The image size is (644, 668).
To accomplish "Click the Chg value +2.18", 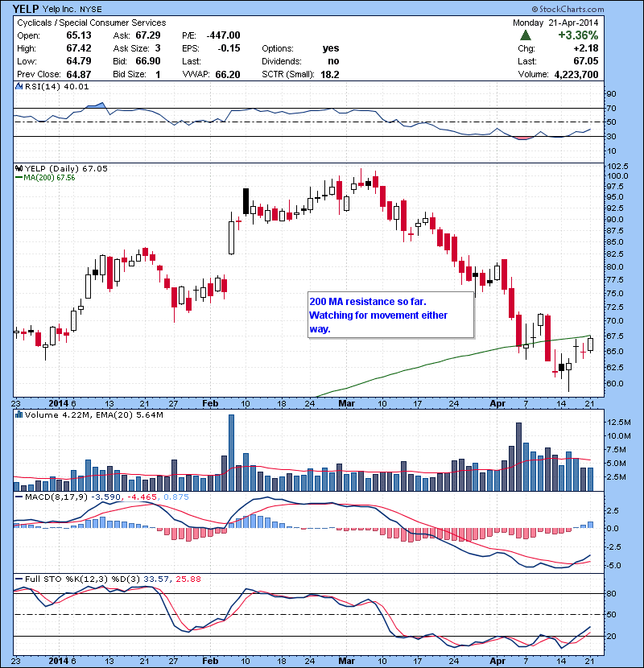I will click(x=585, y=48).
